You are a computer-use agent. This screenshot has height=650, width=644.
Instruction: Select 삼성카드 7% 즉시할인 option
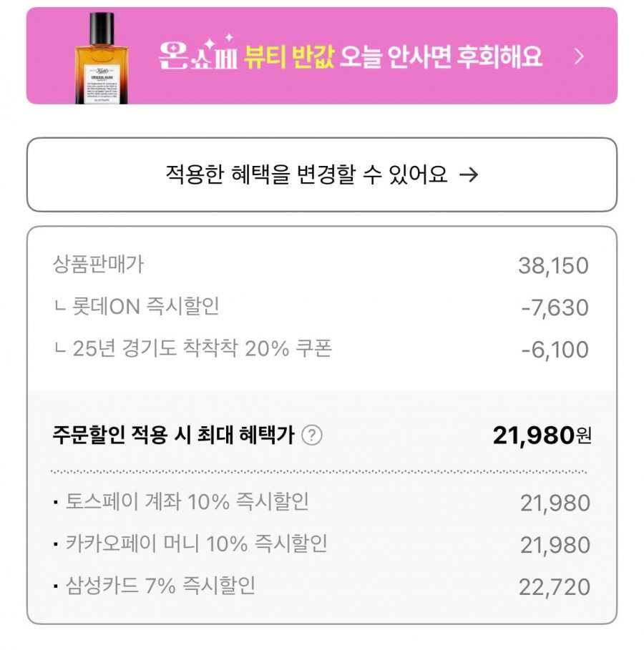click(321, 586)
